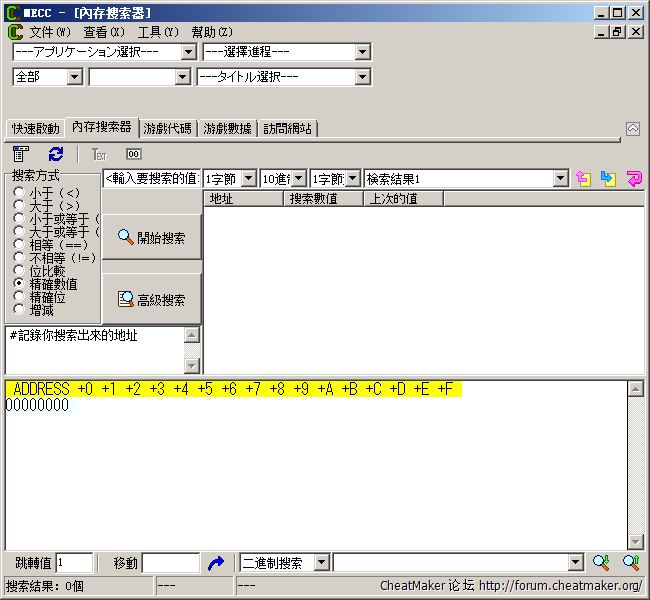Click the first magnifier icon at bottom right
This screenshot has height=600, width=650.
[x=601, y=563]
